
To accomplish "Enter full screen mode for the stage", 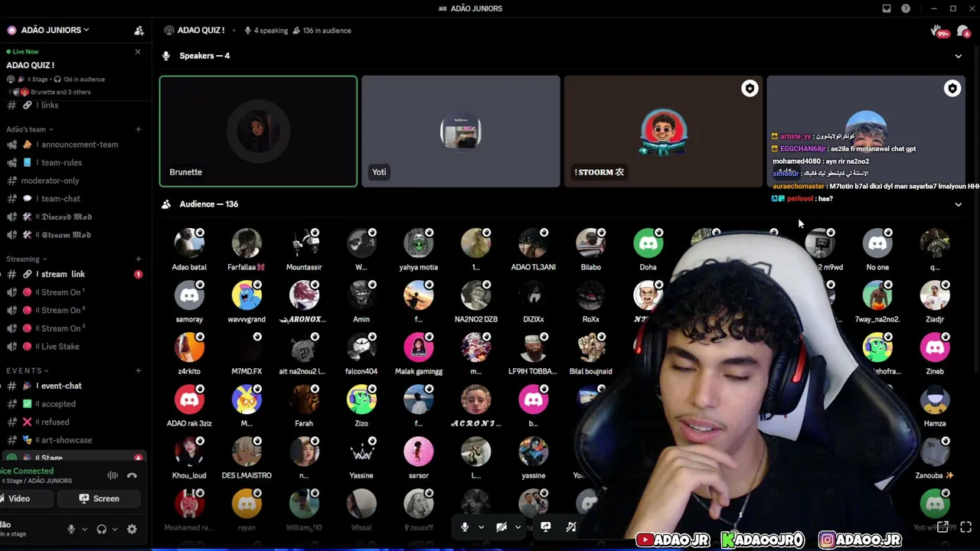I will click(965, 527).
